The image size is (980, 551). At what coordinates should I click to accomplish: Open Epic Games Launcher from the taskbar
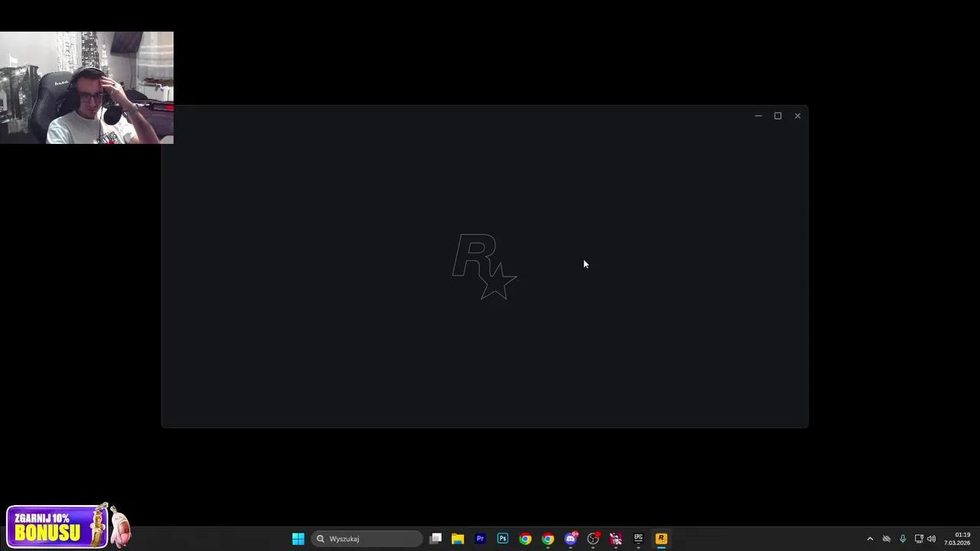click(x=639, y=539)
